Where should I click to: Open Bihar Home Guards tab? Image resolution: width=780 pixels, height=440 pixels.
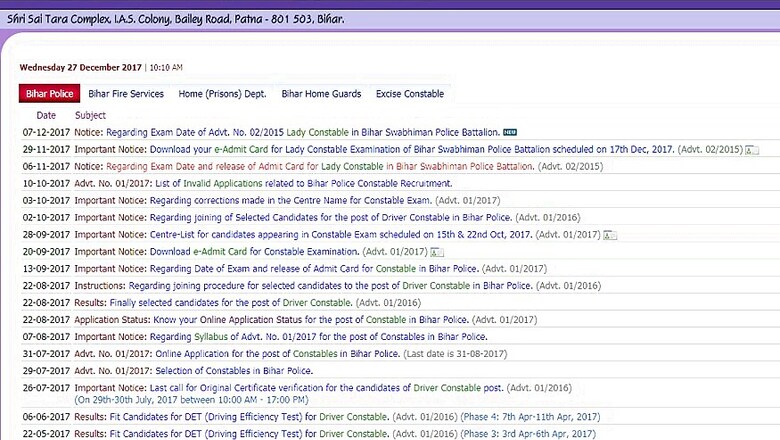(321, 93)
